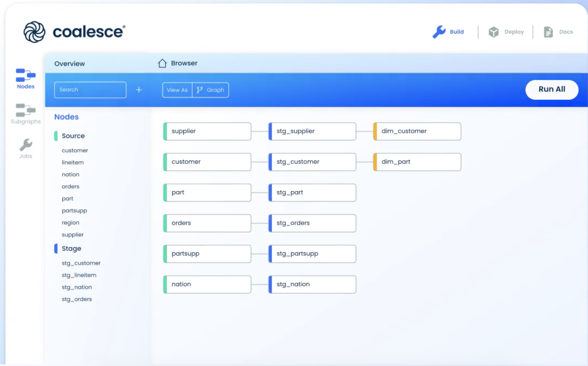Screen dimensions: 588x366
Task: Select stg_lineitem in the Stage list
Action: coord(79,275)
